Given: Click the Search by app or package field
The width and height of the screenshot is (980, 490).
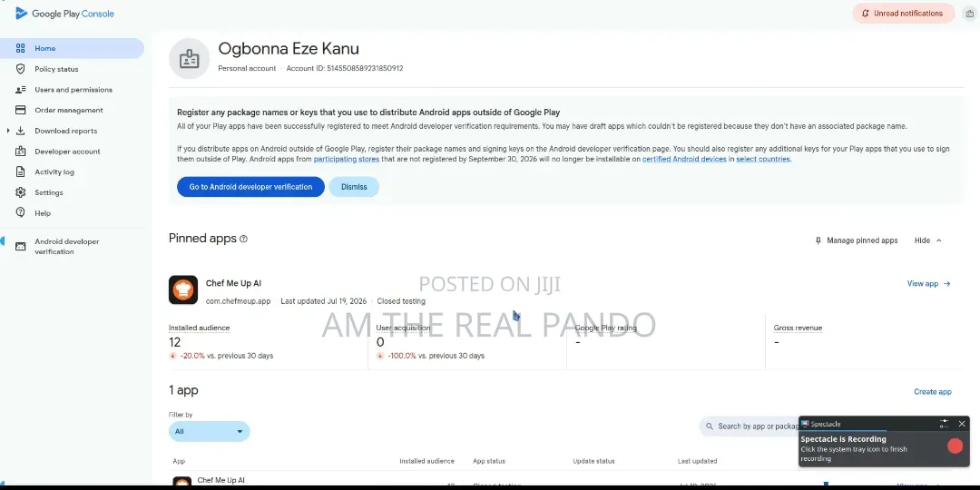Looking at the screenshot, I should [749, 426].
